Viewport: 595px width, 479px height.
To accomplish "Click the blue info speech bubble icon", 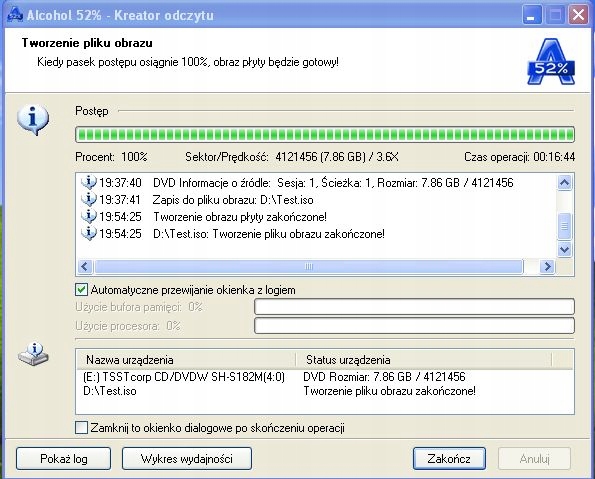I will tap(33, 120).
